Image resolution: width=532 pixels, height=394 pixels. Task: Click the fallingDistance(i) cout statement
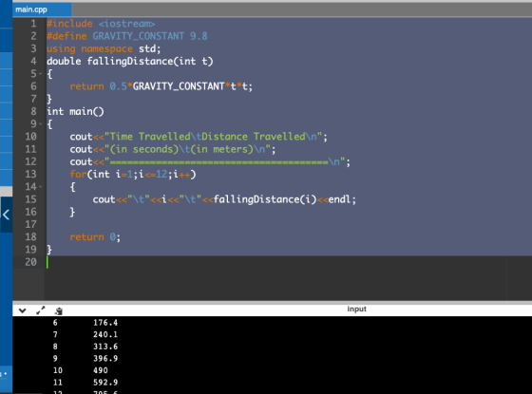(224, 199)
